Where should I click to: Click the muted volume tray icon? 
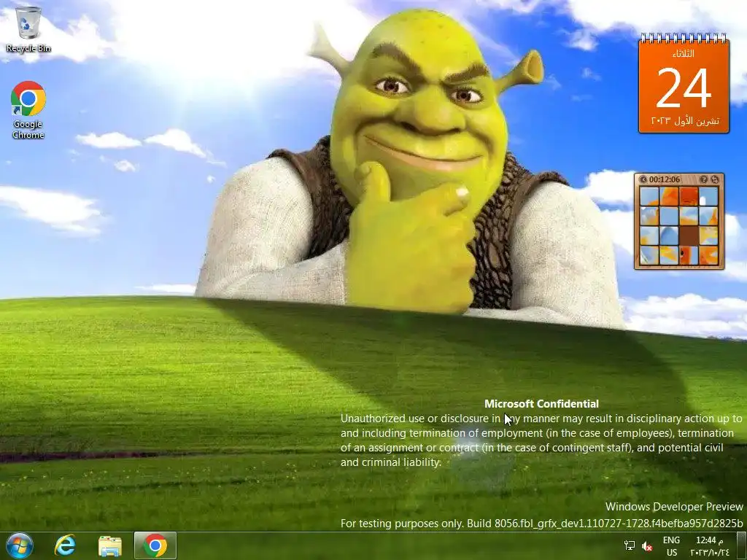point(647,546)
